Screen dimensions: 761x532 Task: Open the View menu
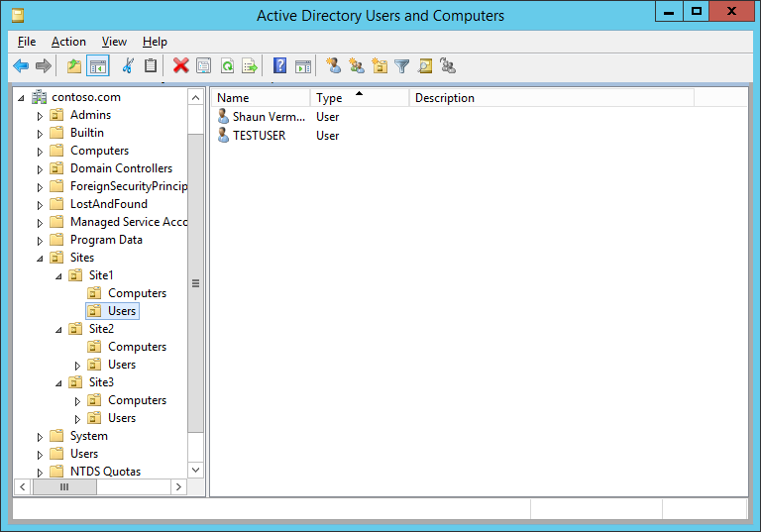[x=114, y=42]
